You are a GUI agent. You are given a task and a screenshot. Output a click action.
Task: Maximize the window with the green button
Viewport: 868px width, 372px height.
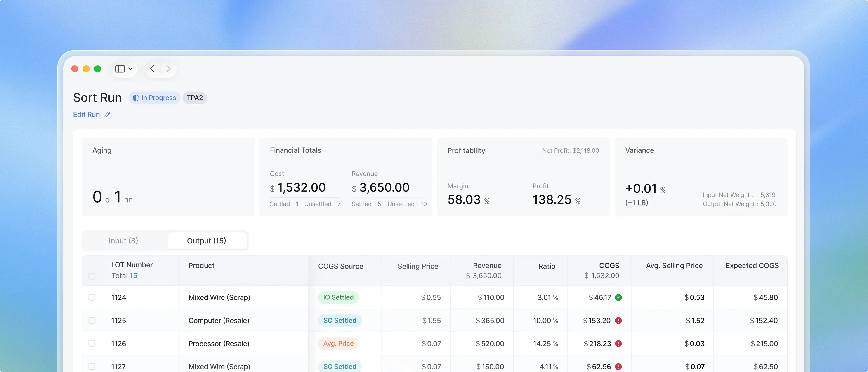[98, 69]
